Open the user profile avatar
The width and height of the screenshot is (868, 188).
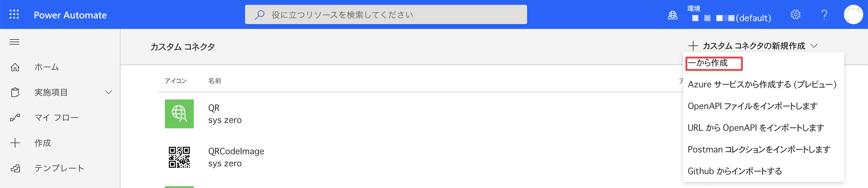pyautogui.click(x=853, y=14)
